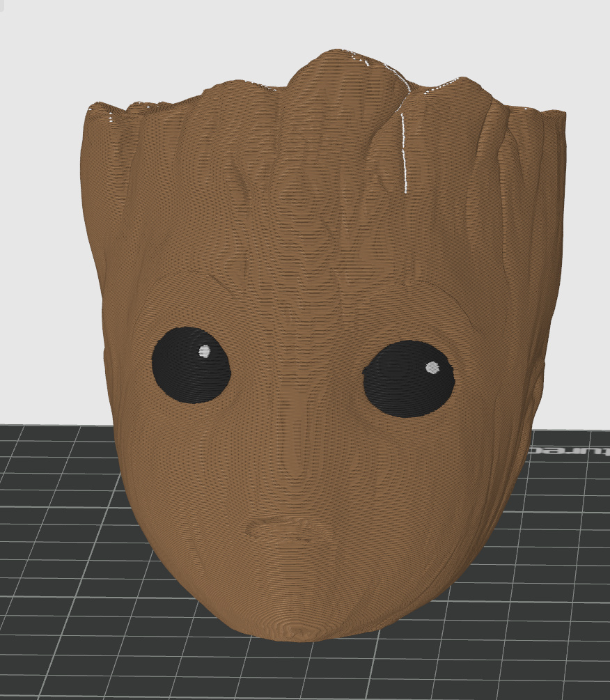Pick the white highlight in the left eye
This screenshot has height=700, width=610.
pyautogui.click(x=204, y=351)
